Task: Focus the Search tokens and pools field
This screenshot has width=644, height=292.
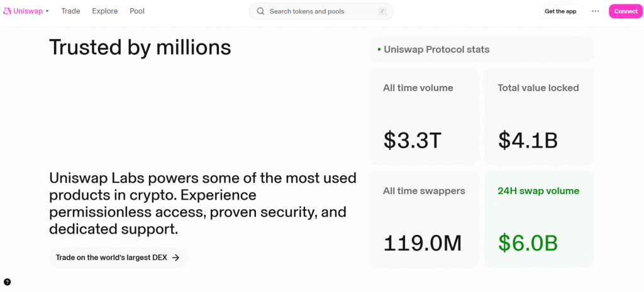Action: [x=321, y=11]
